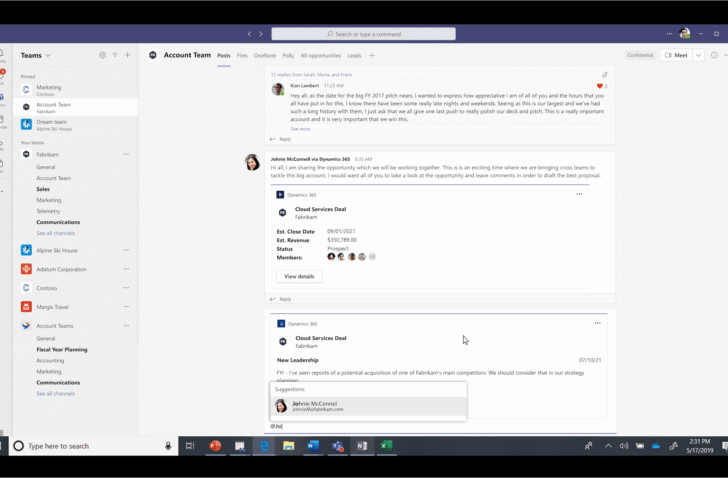Switch to the Polly tab
728x478 pixels.
tap(288, 56)
